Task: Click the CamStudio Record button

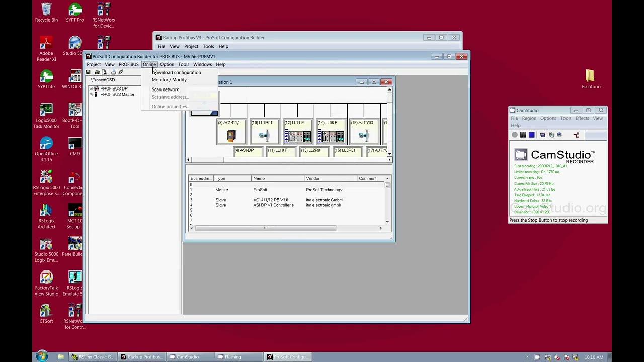Action: point(515,135)
